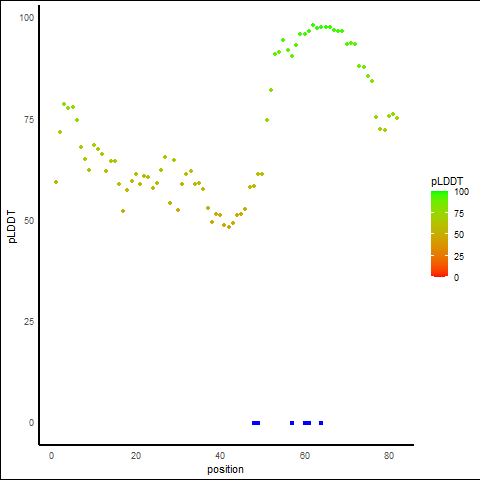
Task: Click the legend label 0
Action: pyautogui.click(x=456, y=278)
